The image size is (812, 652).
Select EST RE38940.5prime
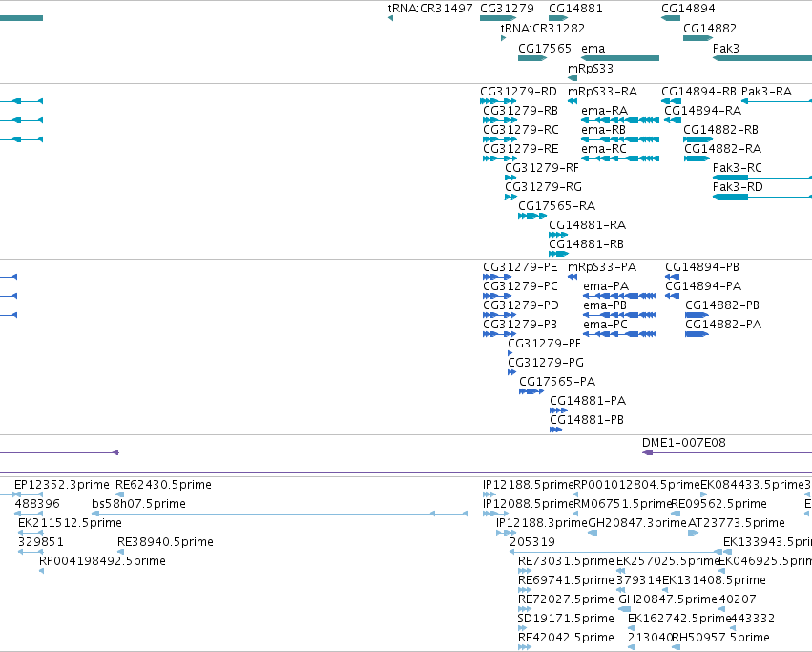click(x=120, y=552)
